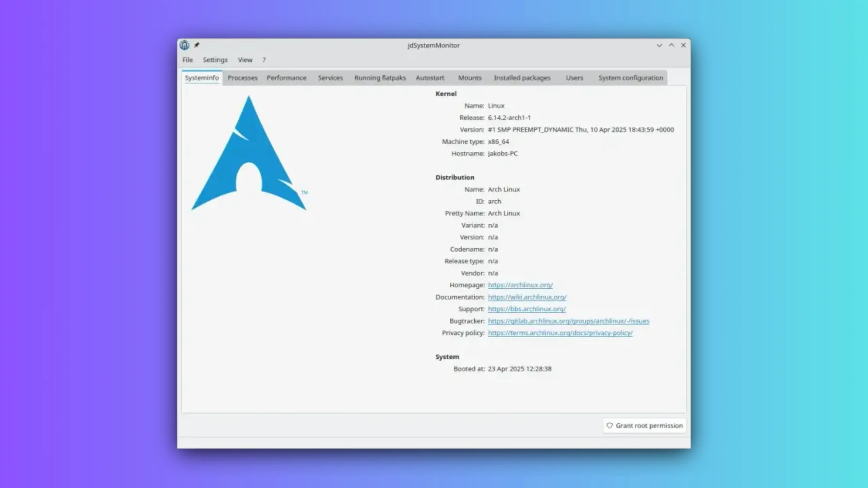Open the File menu

(188, 60)
